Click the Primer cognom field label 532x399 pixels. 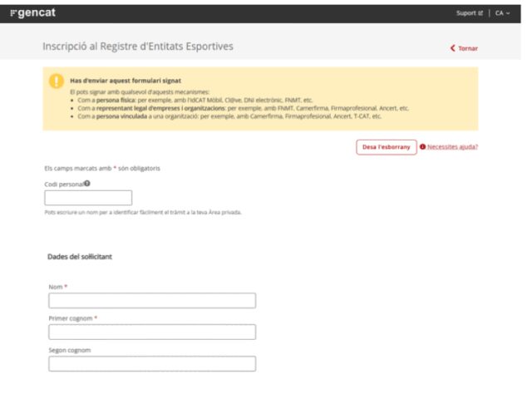coord(72,318)
